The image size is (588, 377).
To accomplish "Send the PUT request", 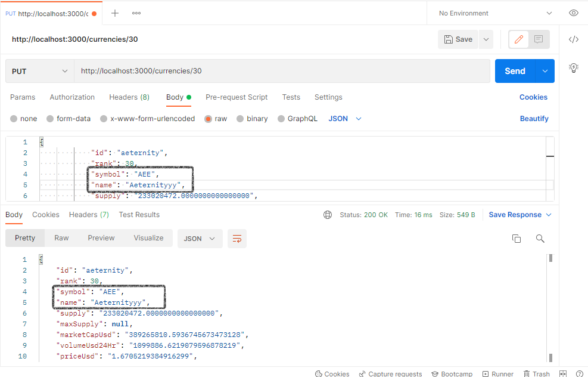I will coord(515,71).
